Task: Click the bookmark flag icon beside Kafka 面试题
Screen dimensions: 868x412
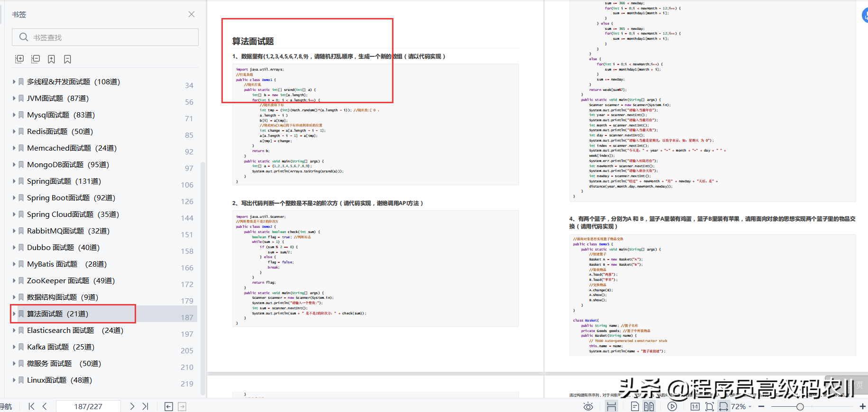Action: (21, 347)
